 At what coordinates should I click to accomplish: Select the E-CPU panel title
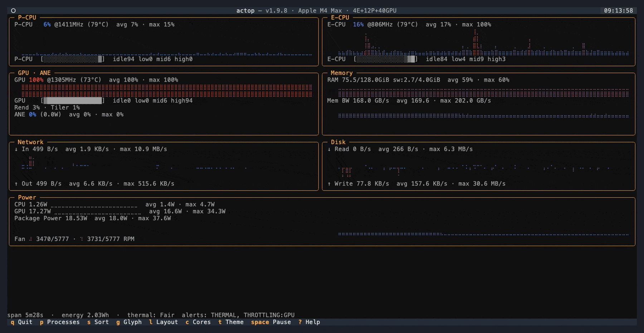point(340,18)
